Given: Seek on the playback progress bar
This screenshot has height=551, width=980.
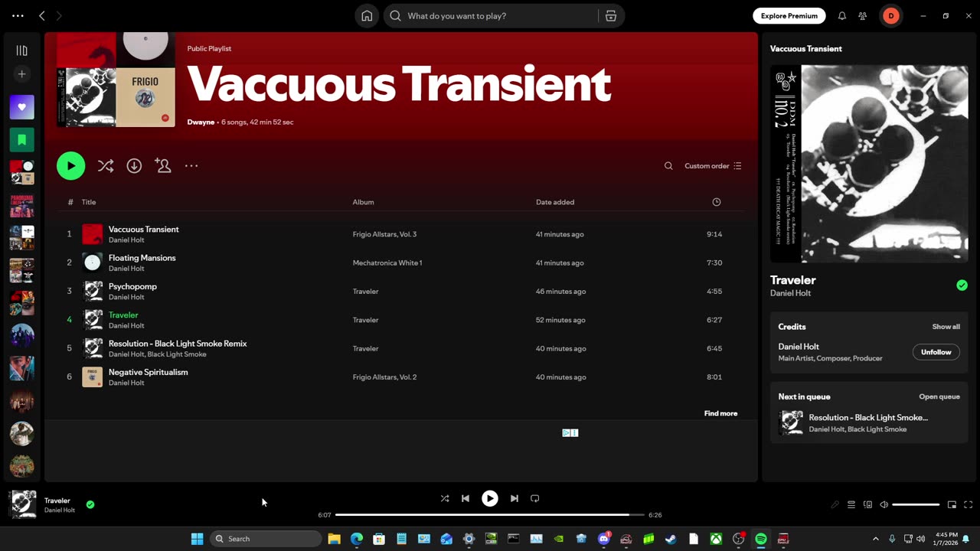Looking at the screenshot, I should pyautogui.click(x=490, y=515).
